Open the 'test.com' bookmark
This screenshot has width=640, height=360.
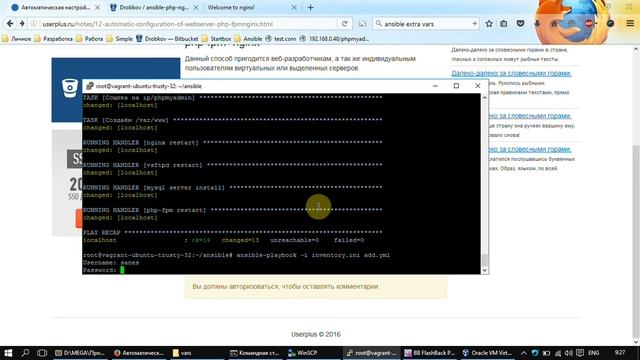(x=280, y=39)
